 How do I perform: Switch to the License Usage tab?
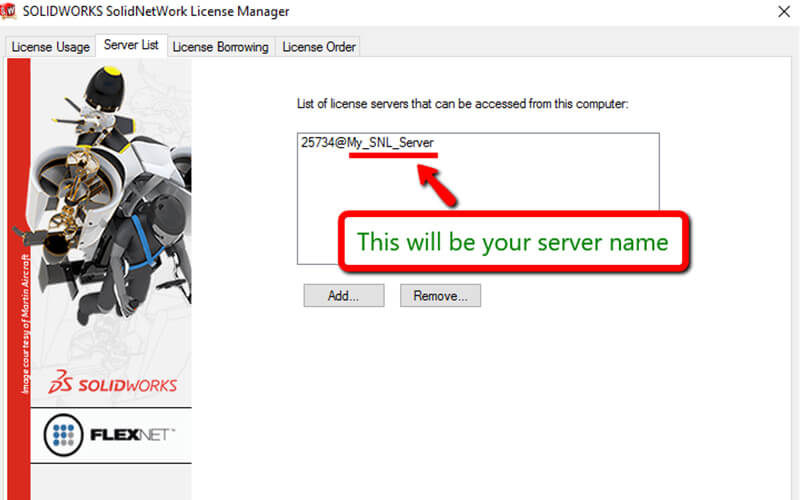(x=51, y=47)
